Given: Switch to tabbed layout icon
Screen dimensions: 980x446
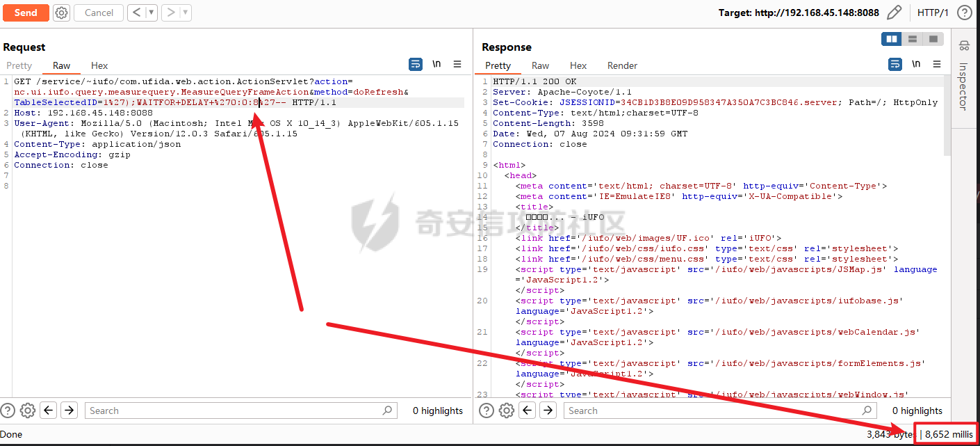Looking at the screenshot, I should coord(933,39).
